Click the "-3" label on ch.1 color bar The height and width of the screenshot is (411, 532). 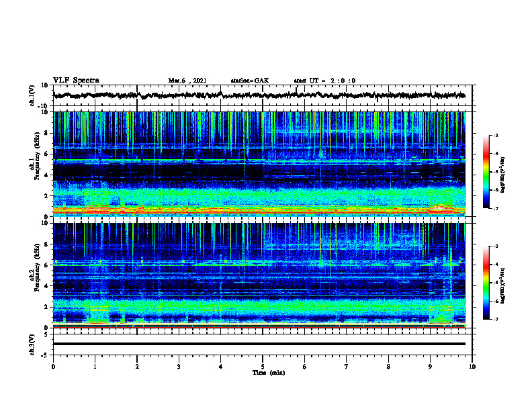pyautogui.click(x=496, y=136)
